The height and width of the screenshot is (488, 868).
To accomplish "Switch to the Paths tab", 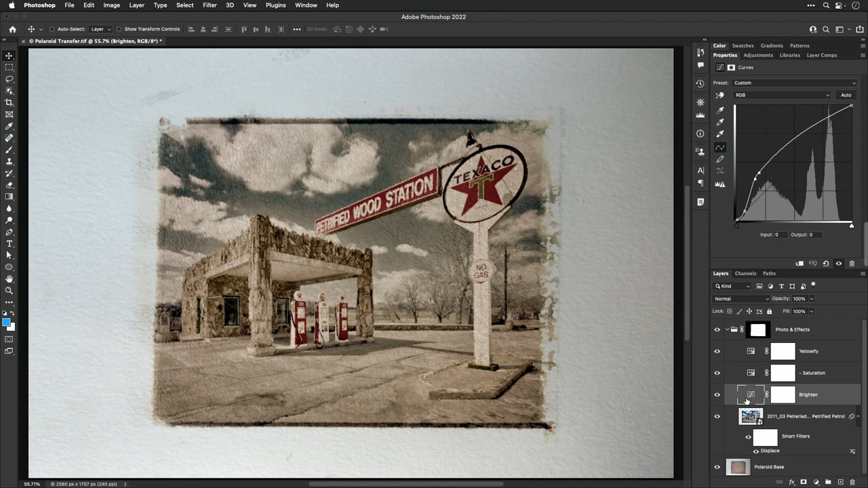I will coord(769,273).
